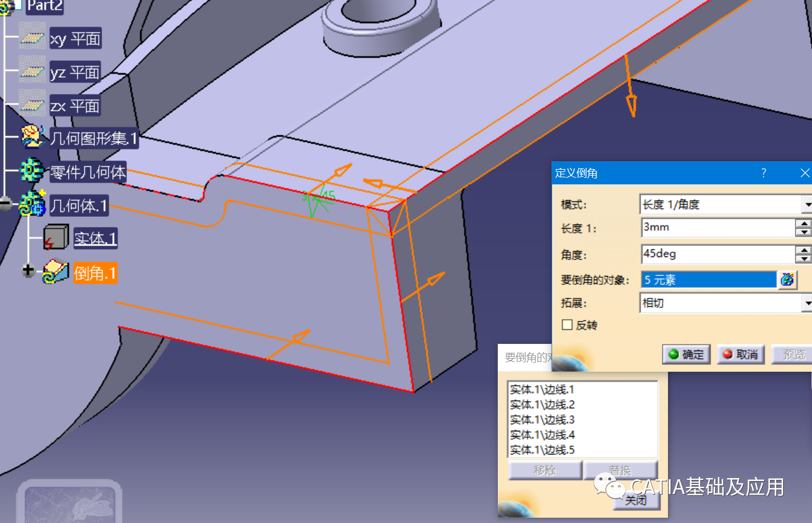Screen dimensions: 812x523
Task: Select the 几何图形集.1 tree icon
Action: 32,137
